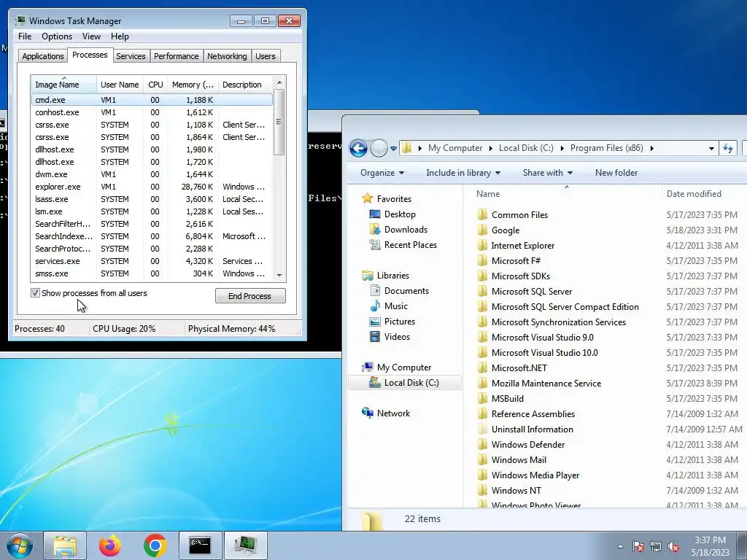This screenshot has width=747, height=560.
Task: Select lsass.exe process row
Action: tap(152, 199)
